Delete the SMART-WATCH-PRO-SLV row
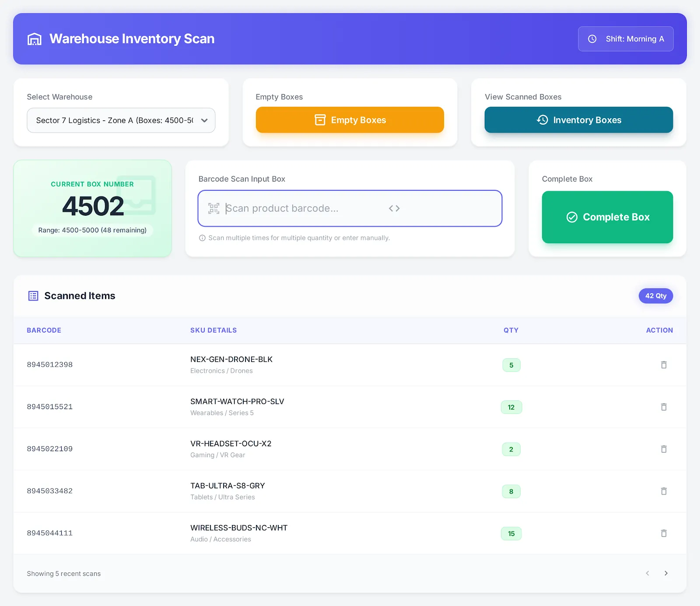Viewport: 700px width, 606px height. tap(664, 406)
